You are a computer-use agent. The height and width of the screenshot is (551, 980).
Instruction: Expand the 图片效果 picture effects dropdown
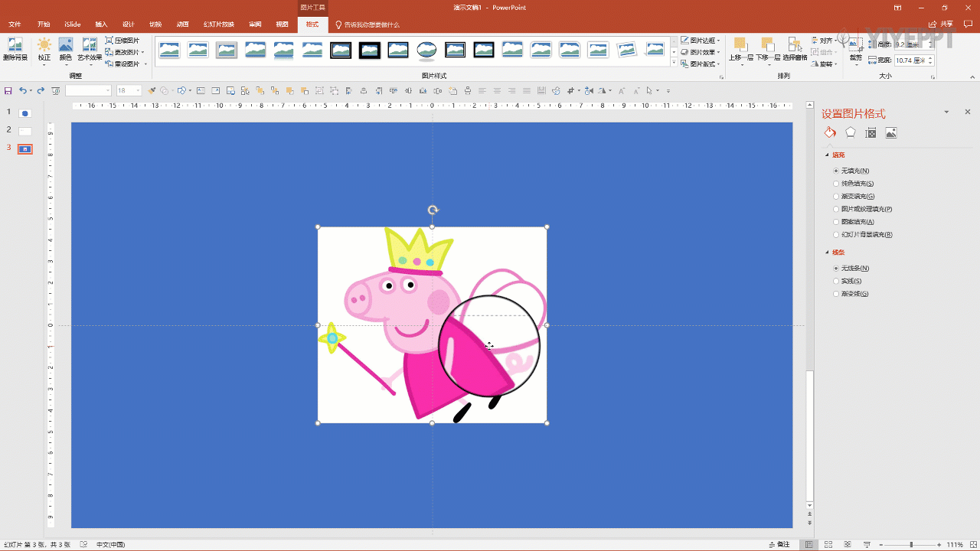[x=700, y=53]
